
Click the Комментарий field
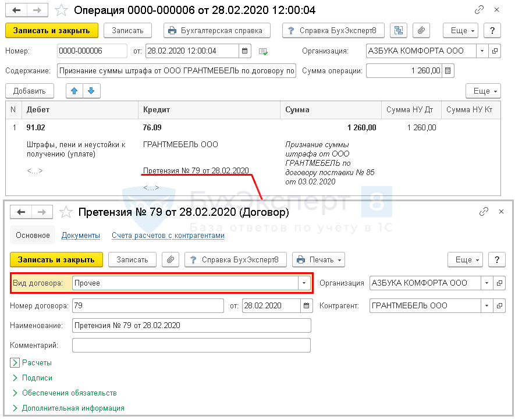191,346
